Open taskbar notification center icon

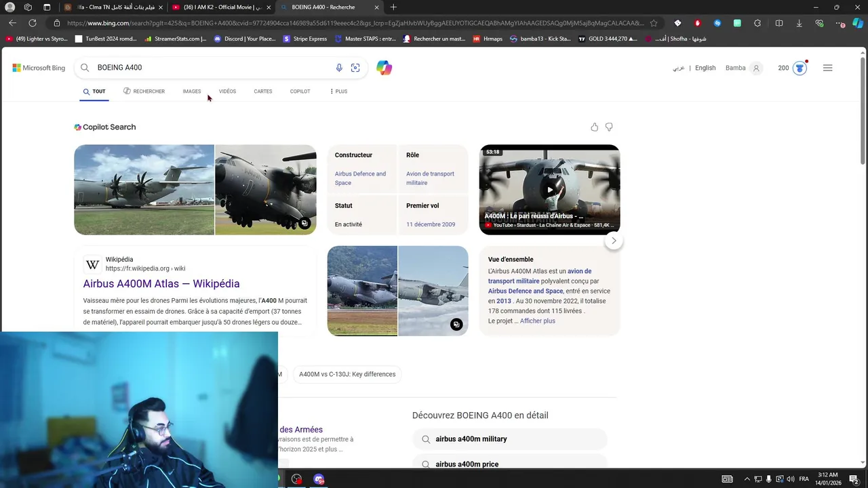click(x=854, y=479)
